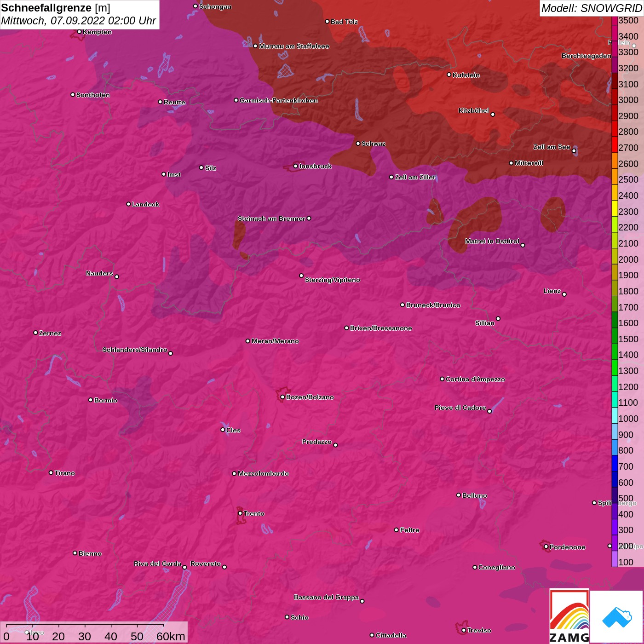
Task: Click the Lienz location marker
Action: coord(564,294)
